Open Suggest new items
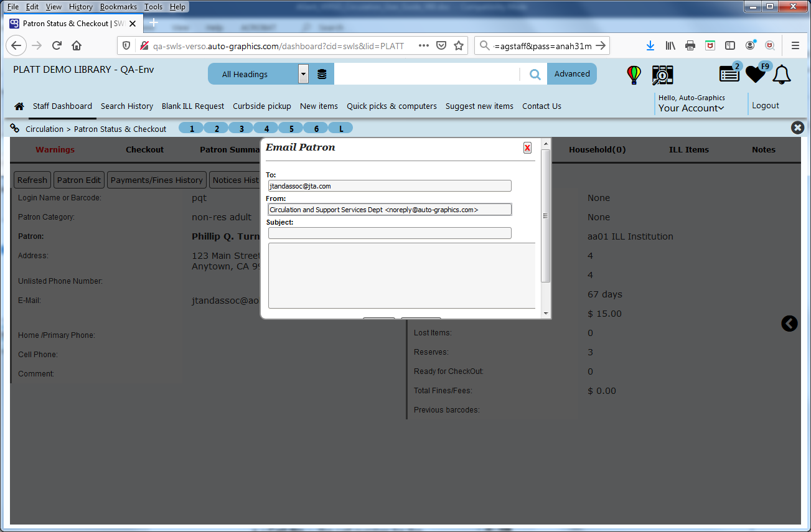 [x=479, y=106]
